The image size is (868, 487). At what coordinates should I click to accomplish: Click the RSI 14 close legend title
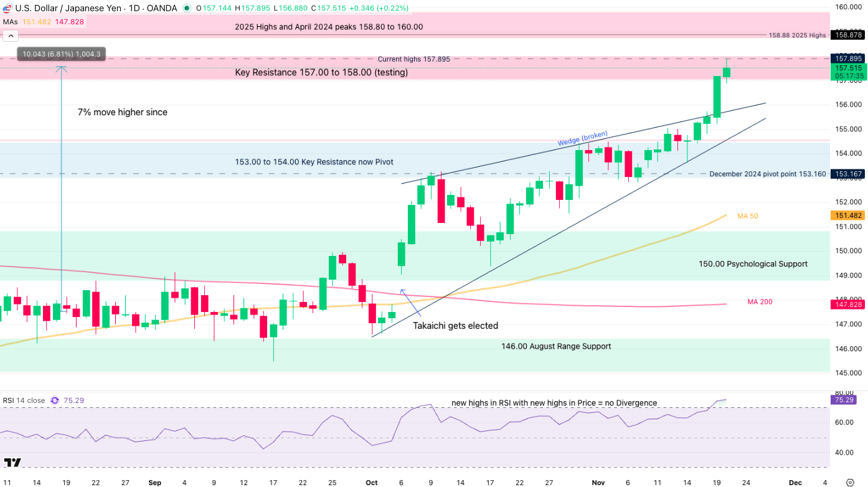pyautogui.click(x=25, y=400)
